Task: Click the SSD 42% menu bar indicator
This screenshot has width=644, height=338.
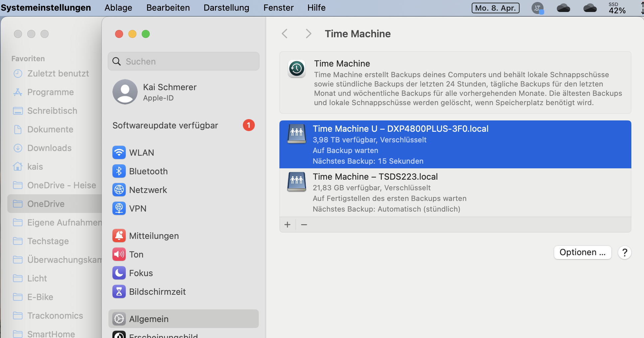Action: tap(617, 8)
